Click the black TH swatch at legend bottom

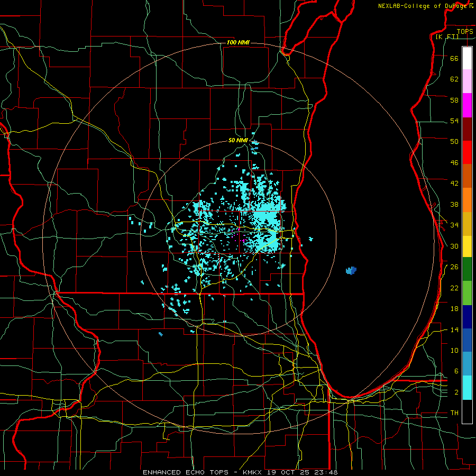(x=467, y=411)
